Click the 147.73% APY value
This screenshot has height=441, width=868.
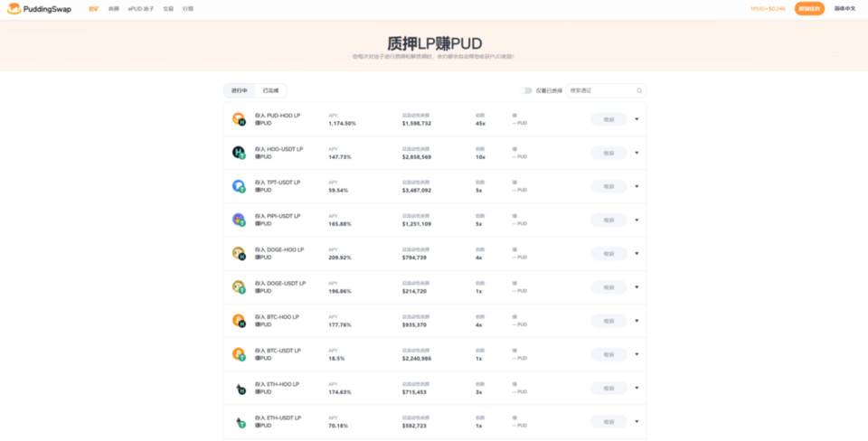point(340,157)
